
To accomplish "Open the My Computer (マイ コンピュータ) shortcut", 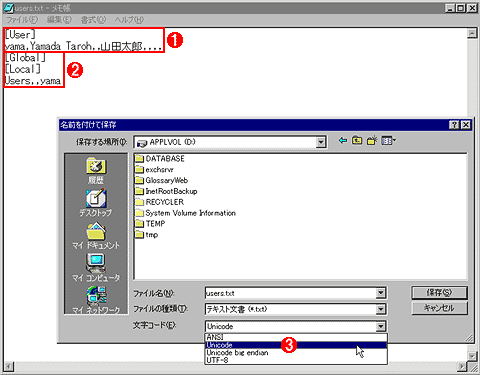I will [96, 268].
